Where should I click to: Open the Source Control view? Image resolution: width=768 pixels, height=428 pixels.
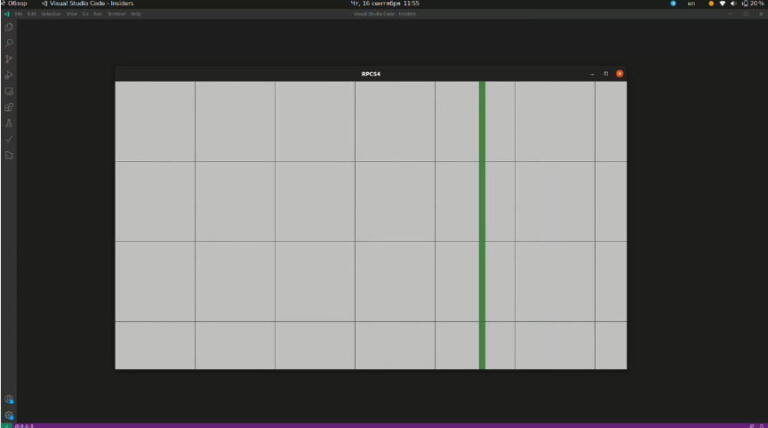(9, 59)
